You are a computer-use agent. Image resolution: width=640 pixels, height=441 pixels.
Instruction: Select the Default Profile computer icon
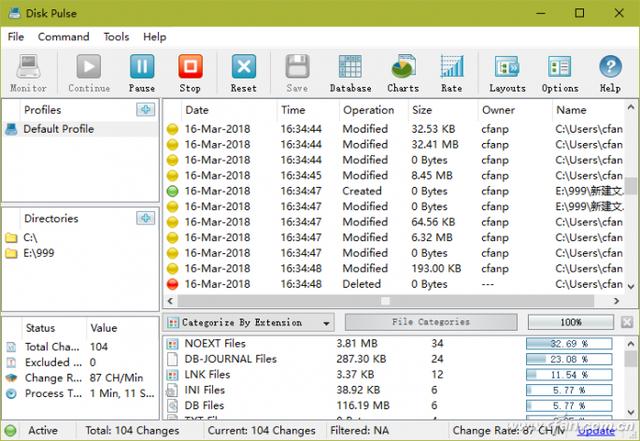coord(11,129)
